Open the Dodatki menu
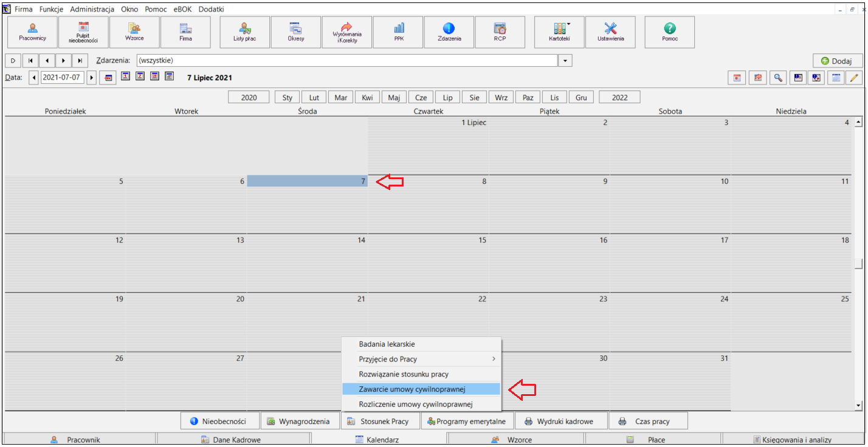The height and width of the screenshot is (447, 868). coord(211,9)
